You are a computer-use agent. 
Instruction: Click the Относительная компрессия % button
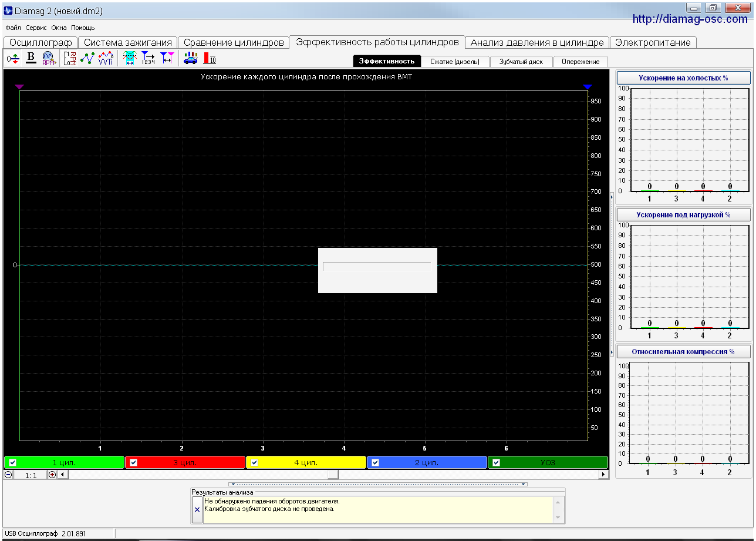(x=683, y=352)
